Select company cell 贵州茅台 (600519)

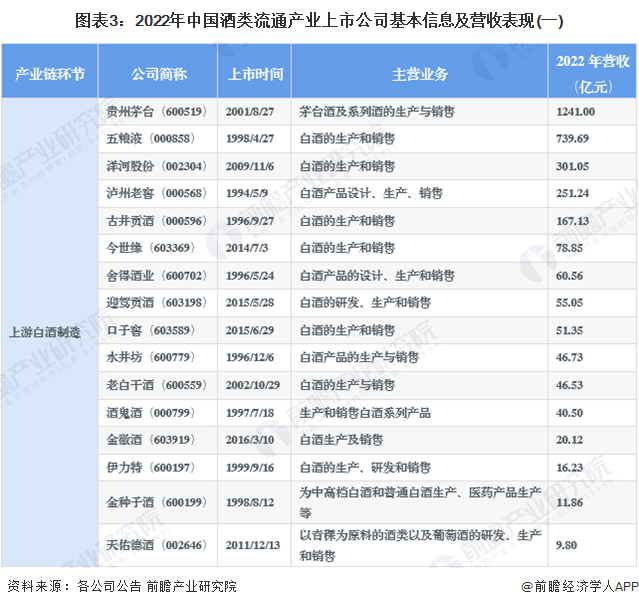point(157,112)
